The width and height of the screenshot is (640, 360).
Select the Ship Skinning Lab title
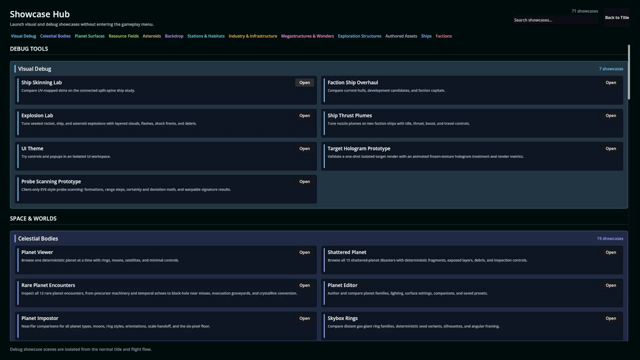click(x=42, y=82)
